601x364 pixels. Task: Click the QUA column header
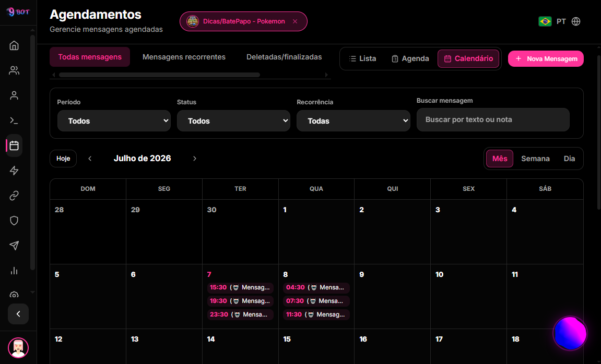pyautogui.click(x=316, y=189)
